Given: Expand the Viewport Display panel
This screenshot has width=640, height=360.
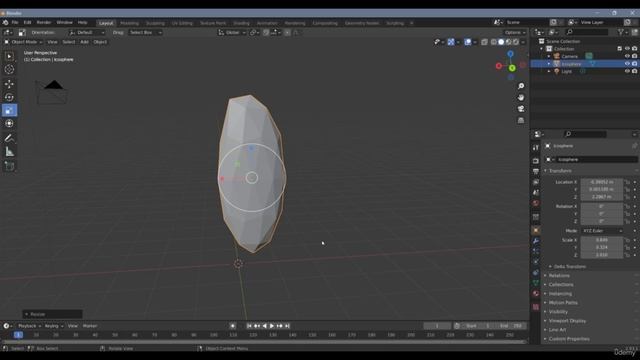Looking at the screenshot, I should tap(567, 320).
